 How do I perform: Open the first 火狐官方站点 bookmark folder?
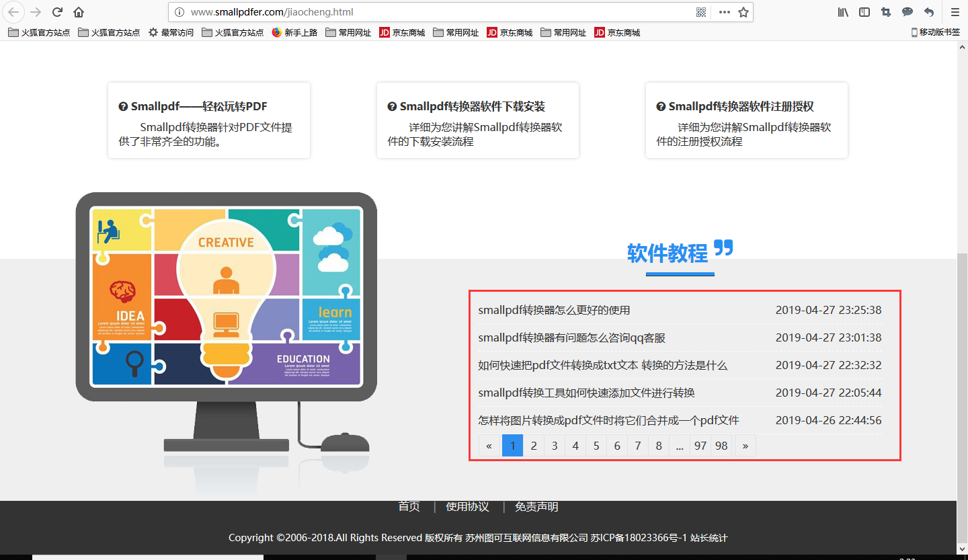click(39, 32)
